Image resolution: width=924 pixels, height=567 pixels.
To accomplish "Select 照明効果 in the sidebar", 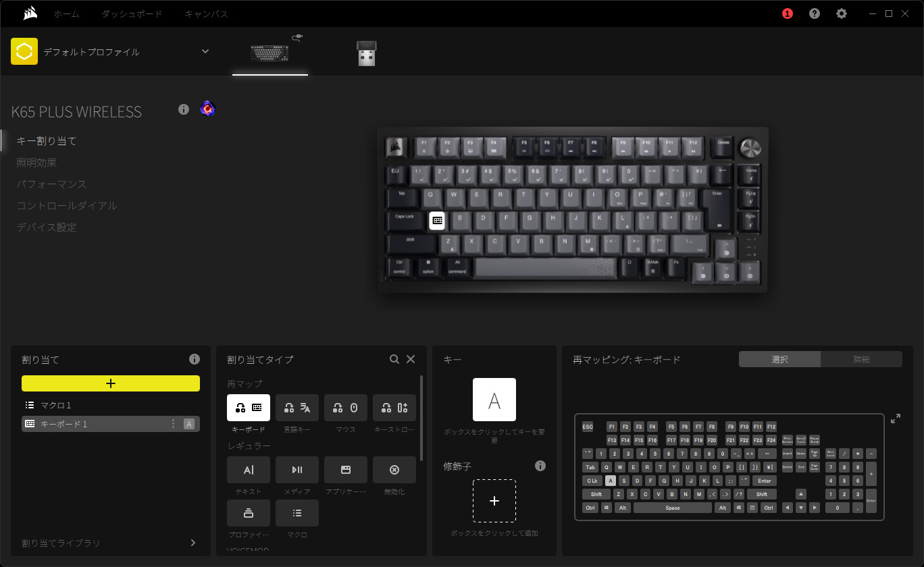I will (36, 163).
